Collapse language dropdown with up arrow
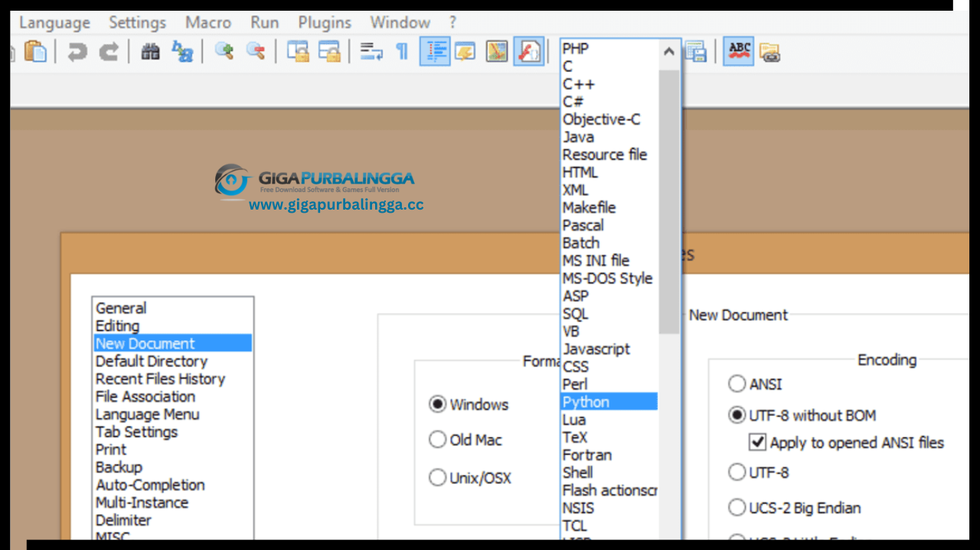 coord(668,52)
